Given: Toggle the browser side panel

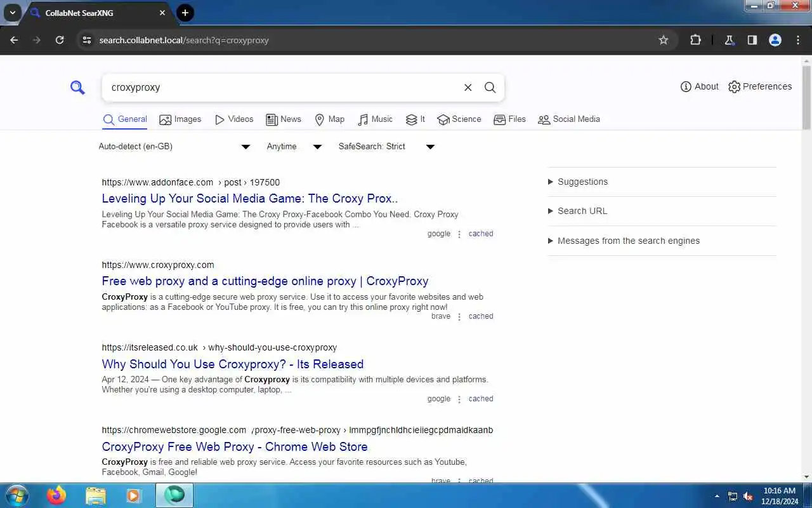Looking at the screenshot, I should click(x=752, y=40).
